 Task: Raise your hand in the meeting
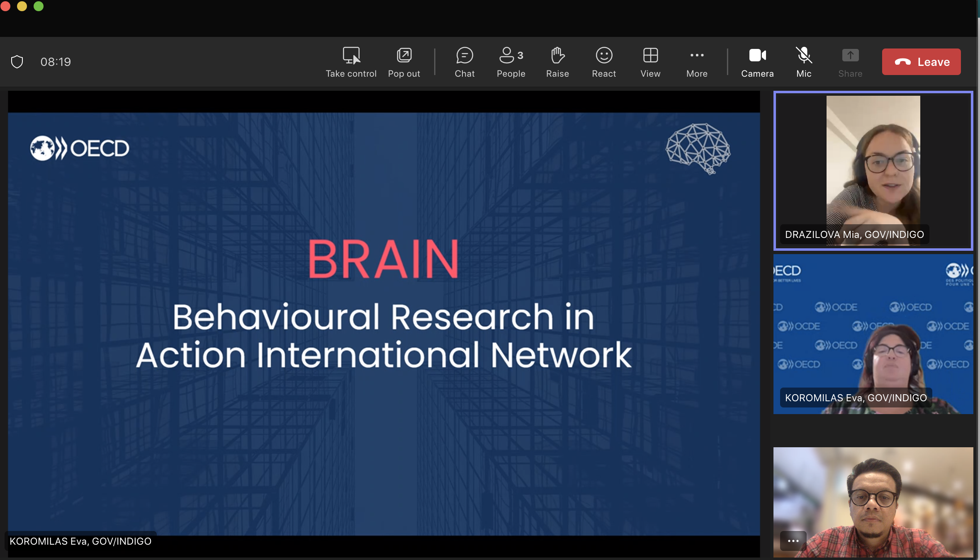[x=557, y=62]
